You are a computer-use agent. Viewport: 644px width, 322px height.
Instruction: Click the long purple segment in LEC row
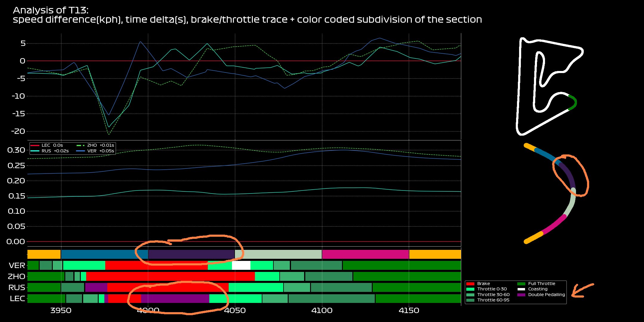[175, 298]
